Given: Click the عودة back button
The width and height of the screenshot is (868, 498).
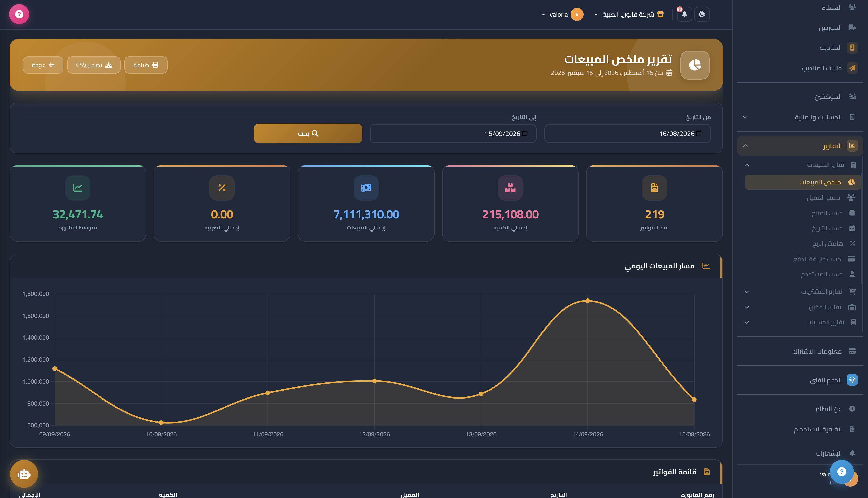Looking at the screenshot, I should (x=43, y=65).
